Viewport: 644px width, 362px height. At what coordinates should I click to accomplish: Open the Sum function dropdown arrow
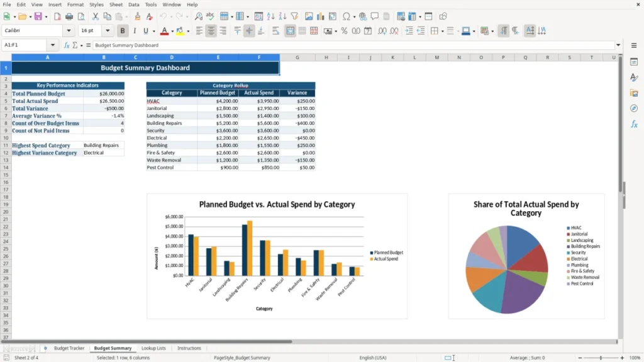(x=81, y=45)
